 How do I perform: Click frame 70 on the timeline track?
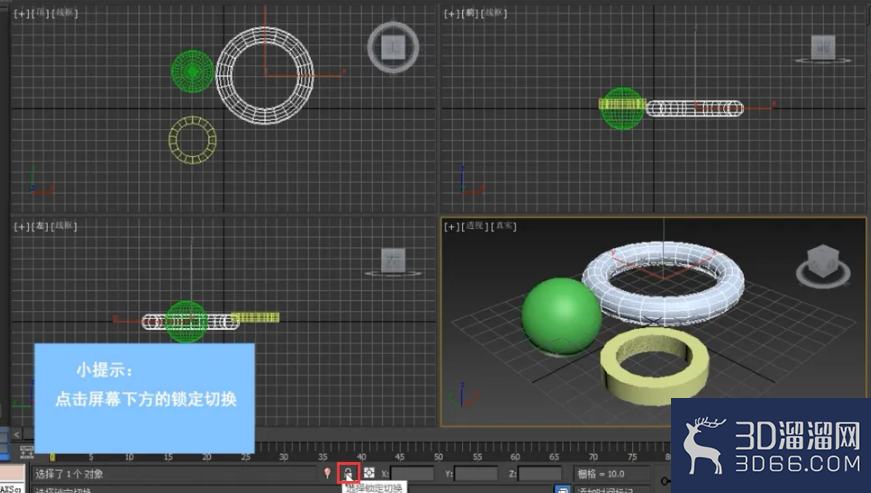pos(593,456)
